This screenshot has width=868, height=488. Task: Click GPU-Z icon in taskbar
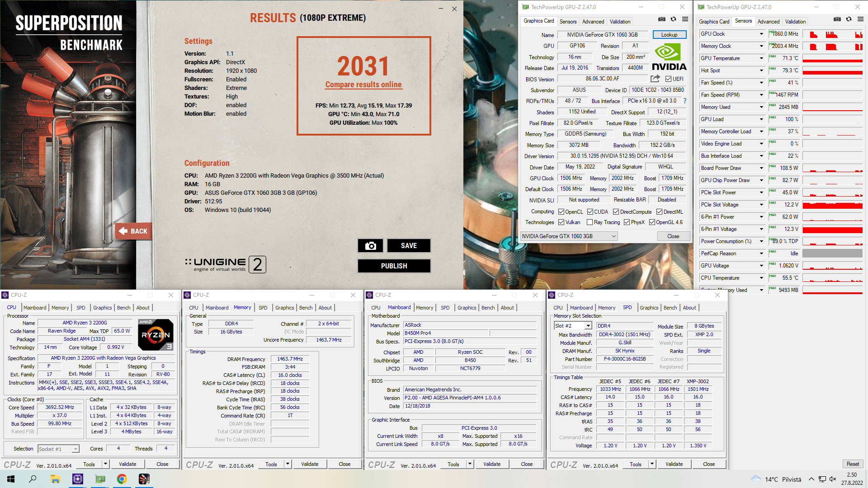(100, 479)
